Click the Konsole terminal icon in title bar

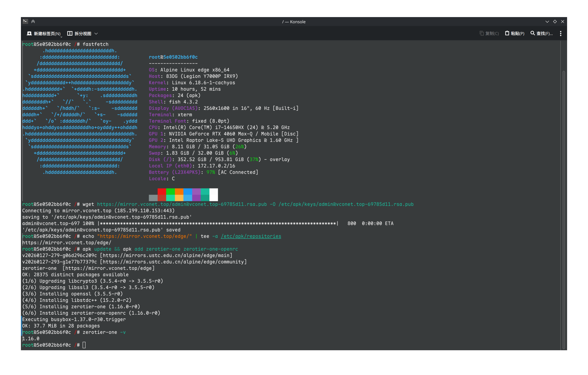click(25, 22)
